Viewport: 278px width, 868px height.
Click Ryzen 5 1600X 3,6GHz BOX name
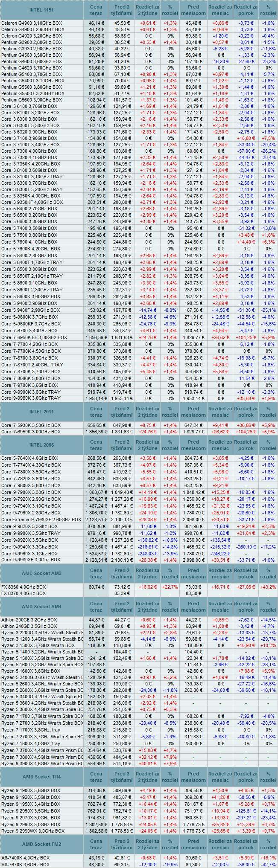pos(31,671)
